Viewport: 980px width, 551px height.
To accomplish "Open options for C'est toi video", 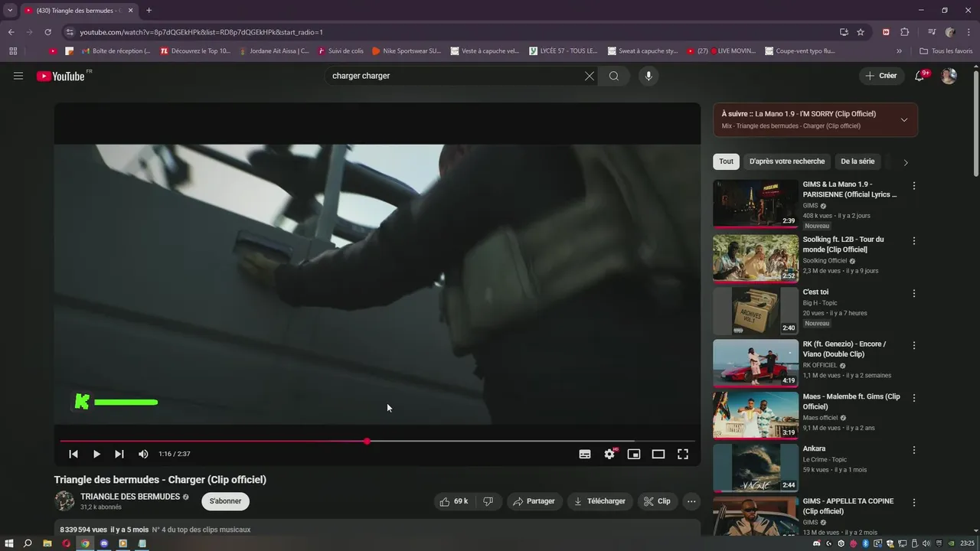I will coord(913,293).
